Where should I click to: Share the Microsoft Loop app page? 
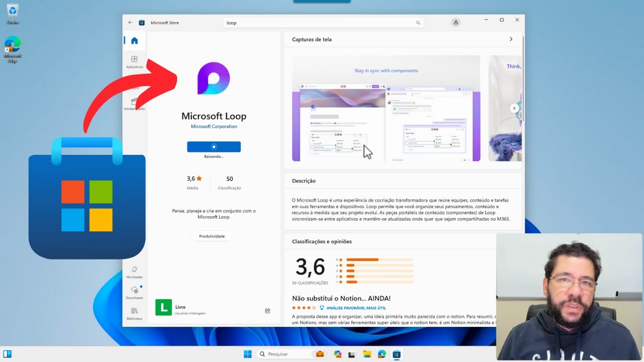tap(268, 311)
